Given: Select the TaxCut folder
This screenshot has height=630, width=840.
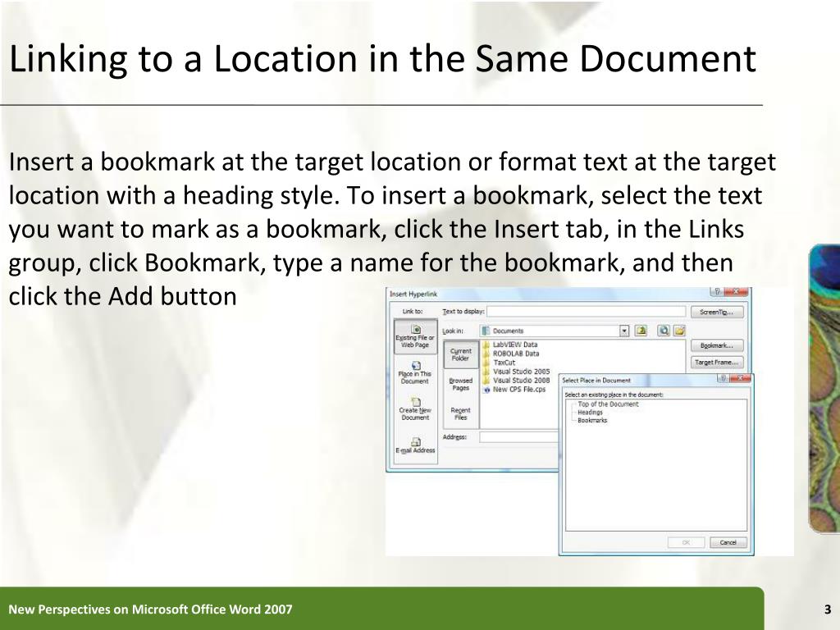Looking at the screenshot, I should (500, 363).
